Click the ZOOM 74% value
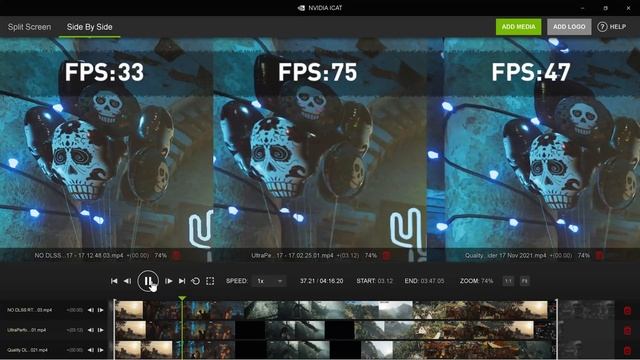The image size is (640, 360). tap(487, 281)
